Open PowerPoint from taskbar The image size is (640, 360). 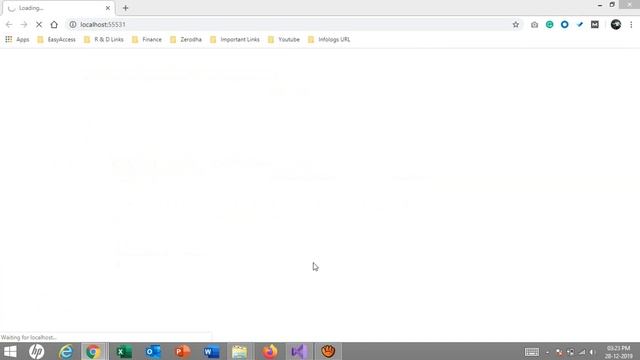coord(182,351)
